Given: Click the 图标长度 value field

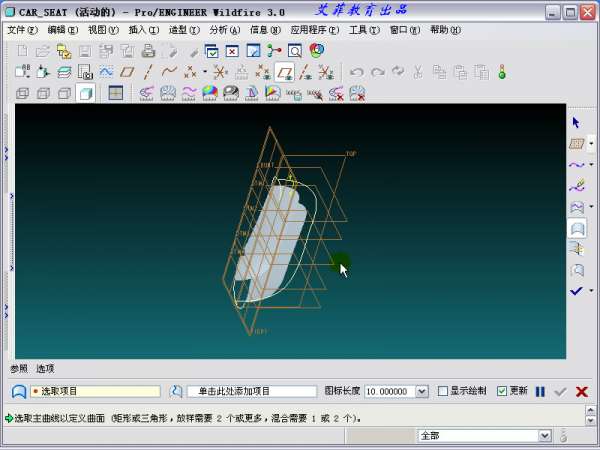Looking at the screenshot, I should [x=390, y=391].
